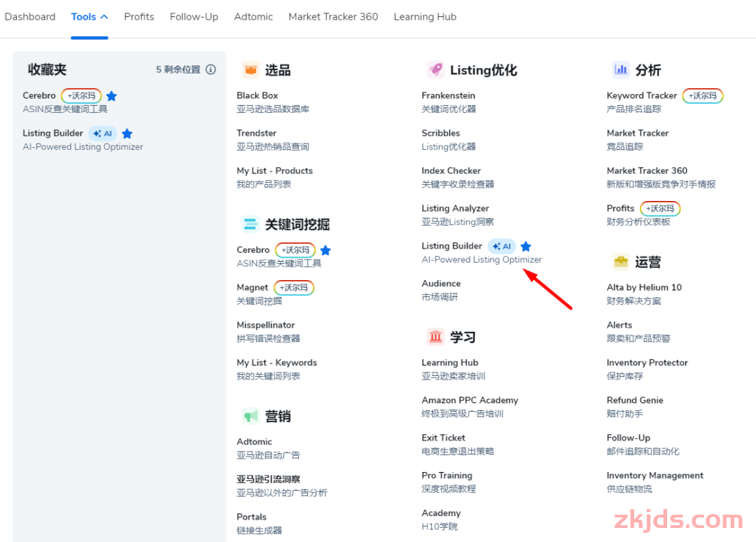The height and width of the screenshot is (542, 756).
Task: Open Cerebro from 收藏夹 favorites
Action: (39, 95)
